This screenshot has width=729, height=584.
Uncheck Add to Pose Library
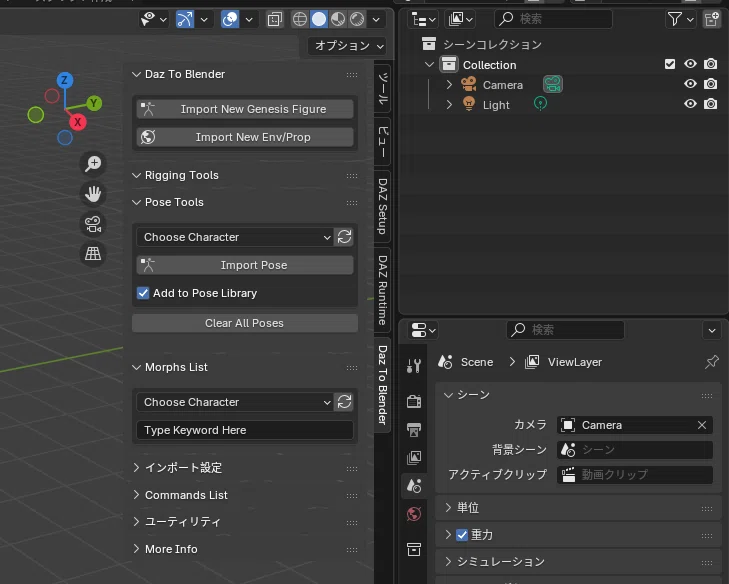[143, 293]
